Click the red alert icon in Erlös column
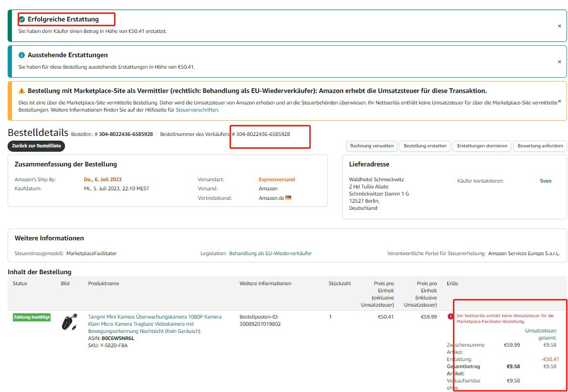Image resolution: width=568 pixels, height=392 pixels. (451, 316)
